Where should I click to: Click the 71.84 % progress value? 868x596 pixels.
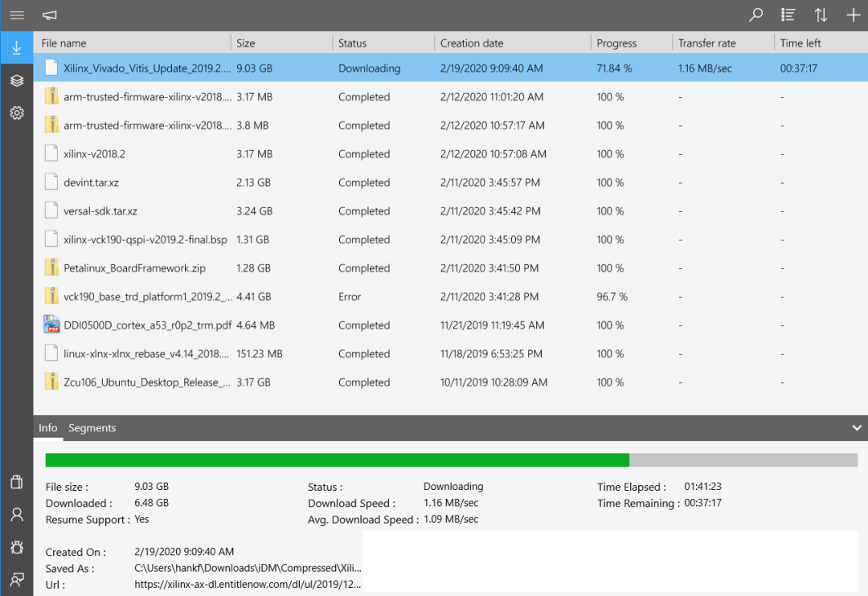614,68
